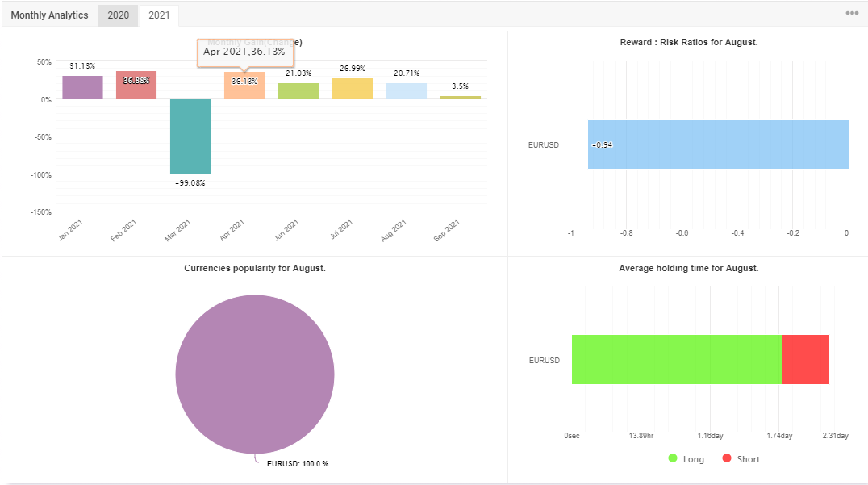Click the purple EURUSD pie chart
Screen dimensions: 868x485
(x=255, y=374)
